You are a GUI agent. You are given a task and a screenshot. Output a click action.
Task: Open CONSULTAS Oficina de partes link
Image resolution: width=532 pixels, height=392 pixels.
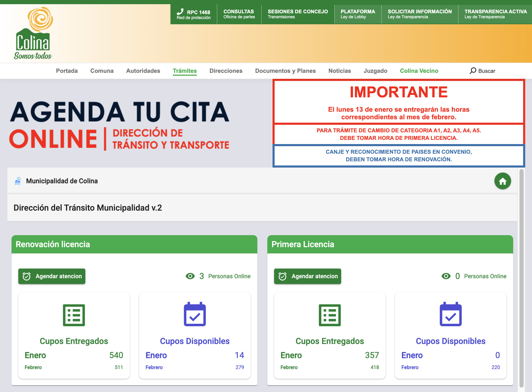click(239, 14)
